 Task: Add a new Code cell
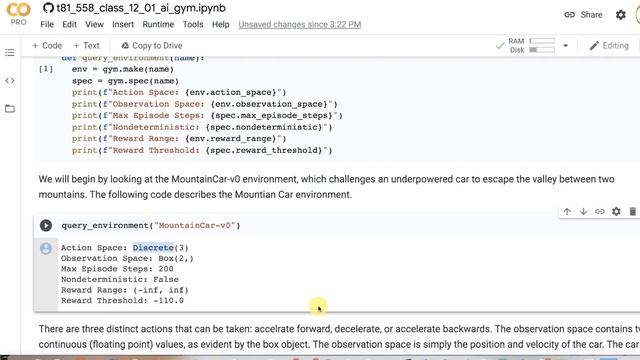coord(47,46)
